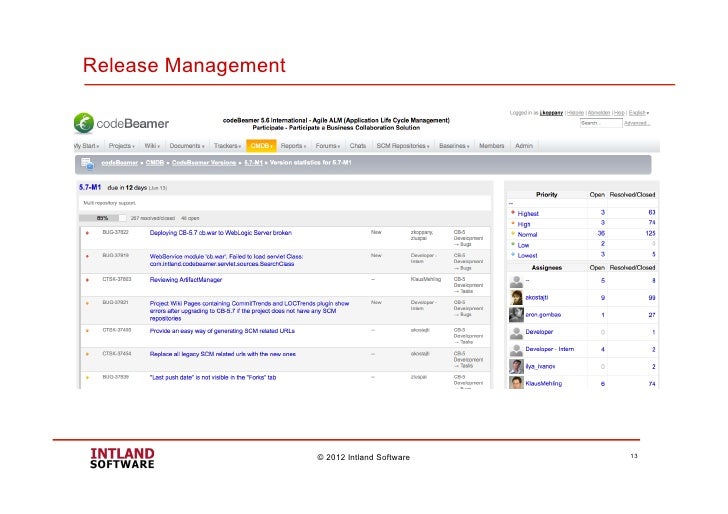Click 5.7-M1 breadcrumb link
Screen dimensions: 728x514
[254, 163]
